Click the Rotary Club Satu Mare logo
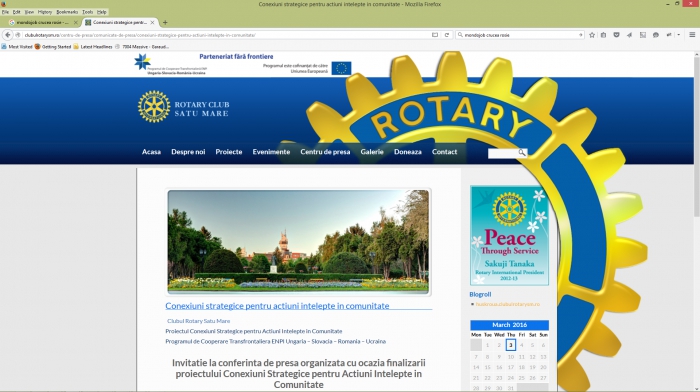The image size is (700, 392). click(x=183, y=107)
